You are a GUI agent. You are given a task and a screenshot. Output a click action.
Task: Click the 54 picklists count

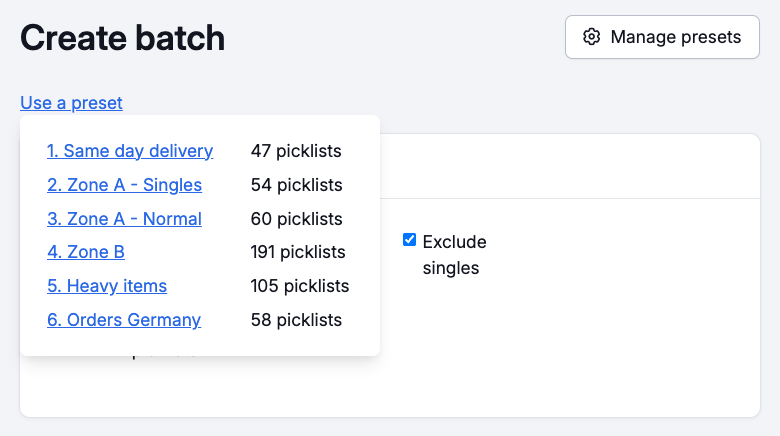pyautogui.click(x=297, y=185)
